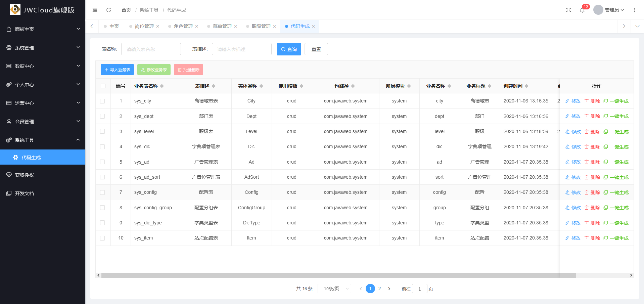This screenshot has width=644, height=304.
Task: Select 代码生成 in the sidebar
Action: pos(43,157)
